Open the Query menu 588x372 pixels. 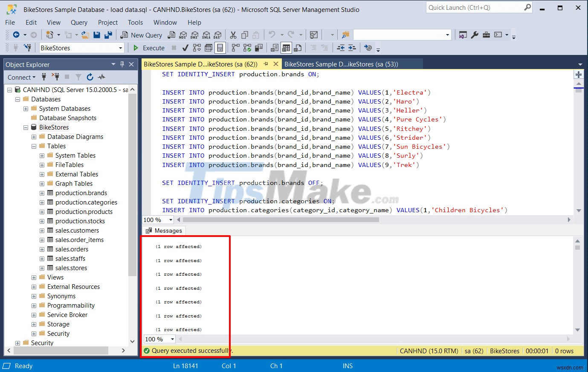click(x=79, y=23)
